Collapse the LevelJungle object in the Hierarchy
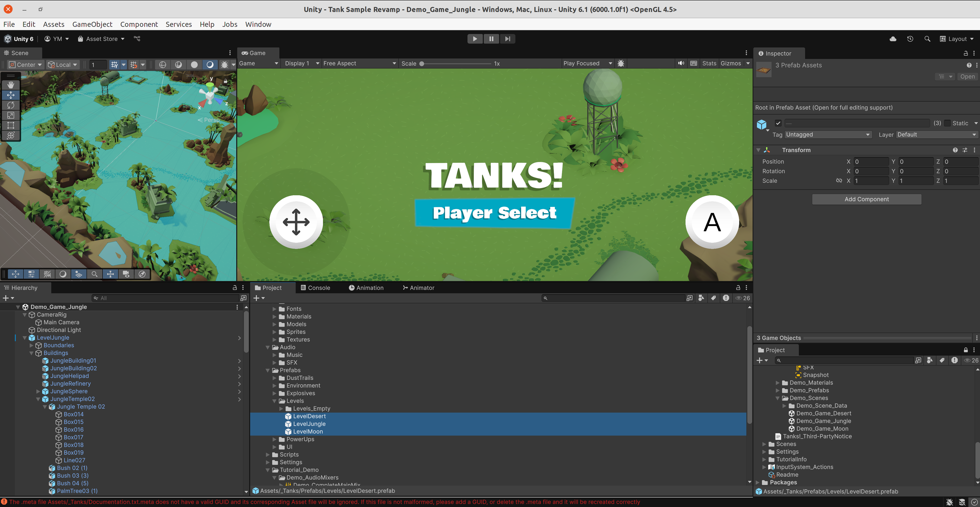The width and height of the screenshot is (980, 507). [24, 337]
